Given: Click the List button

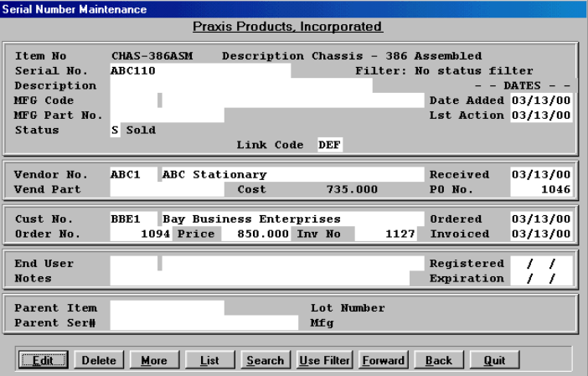Looking at the screenshot, I should (x=209, y=360).
